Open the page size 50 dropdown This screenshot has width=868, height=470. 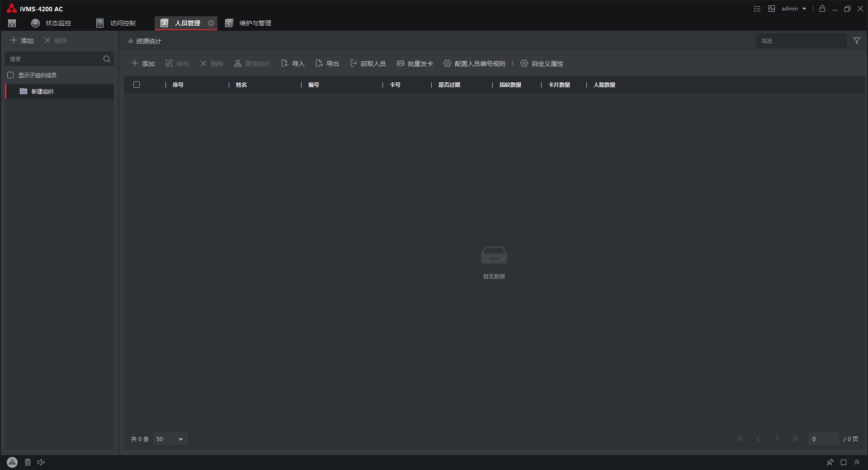pos(170,439)
